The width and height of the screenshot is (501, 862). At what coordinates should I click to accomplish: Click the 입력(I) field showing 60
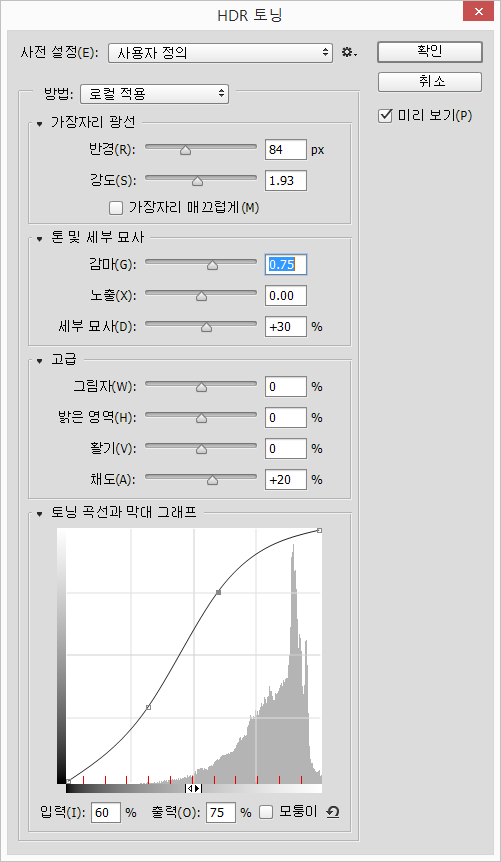pos(106,812)
